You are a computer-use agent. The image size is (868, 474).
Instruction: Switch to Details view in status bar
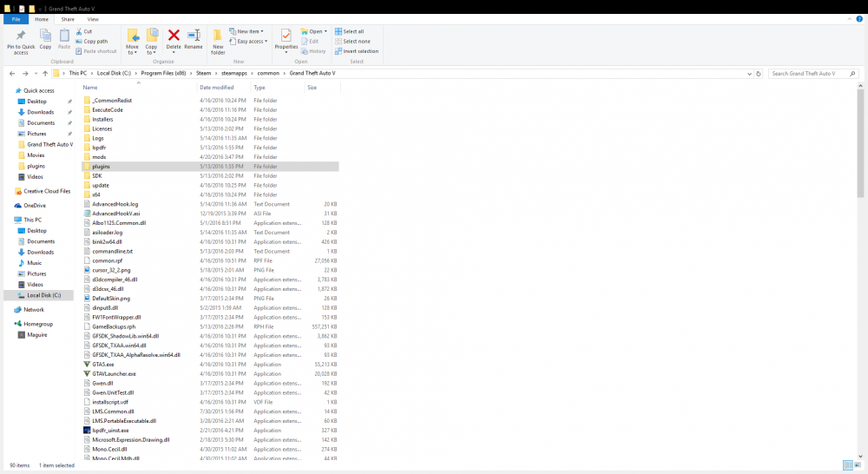click(x=847, y=465)
